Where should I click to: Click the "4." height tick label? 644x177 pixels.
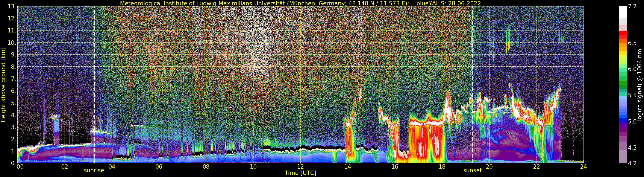coord(13,115)
